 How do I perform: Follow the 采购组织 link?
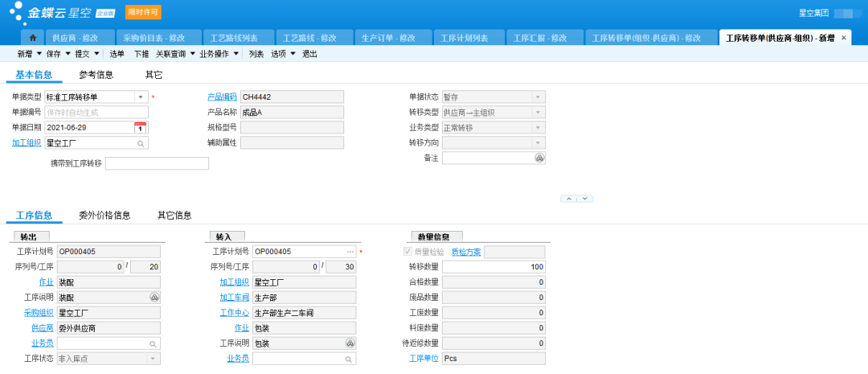39,313
